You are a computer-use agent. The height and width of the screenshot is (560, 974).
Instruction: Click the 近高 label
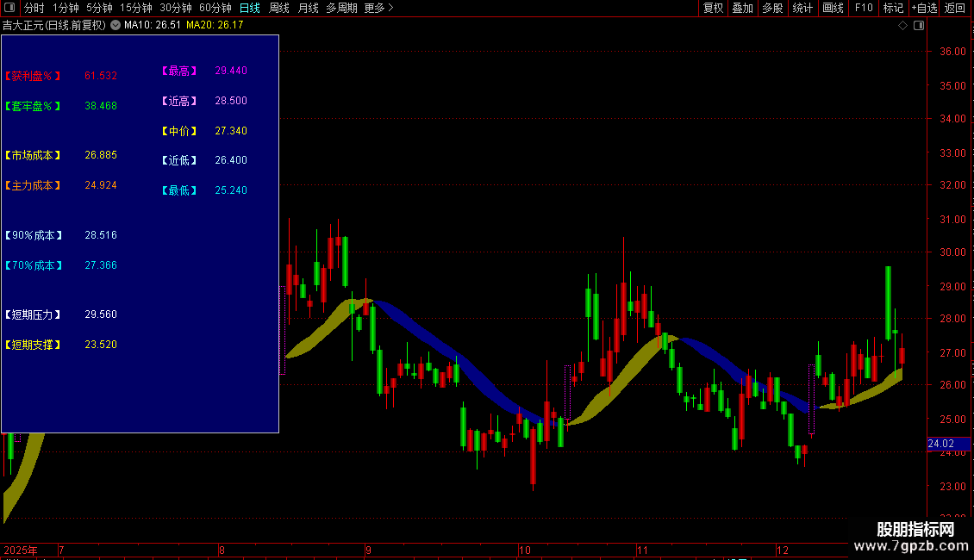pos(179,101)
